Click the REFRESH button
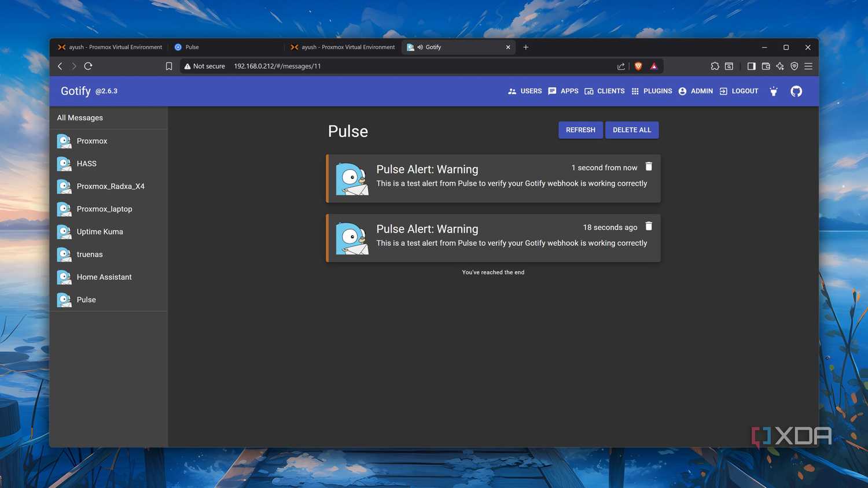Viewport: 868px width, 488px height. pos(580,130)
